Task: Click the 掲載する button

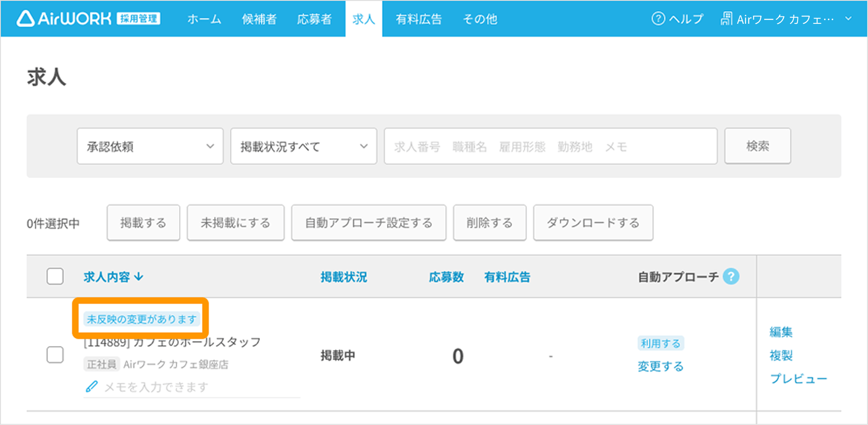Action: (x=143, y=223)
